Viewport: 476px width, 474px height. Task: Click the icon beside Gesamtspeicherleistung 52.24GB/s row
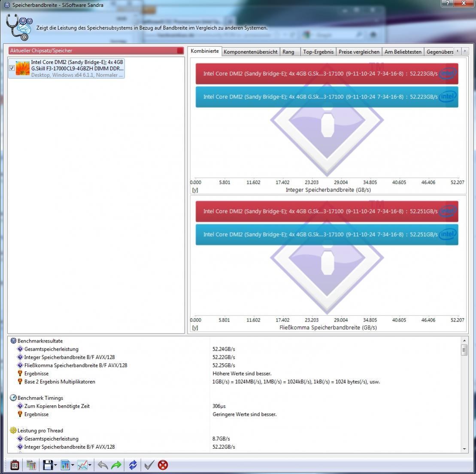coord(20,349)
